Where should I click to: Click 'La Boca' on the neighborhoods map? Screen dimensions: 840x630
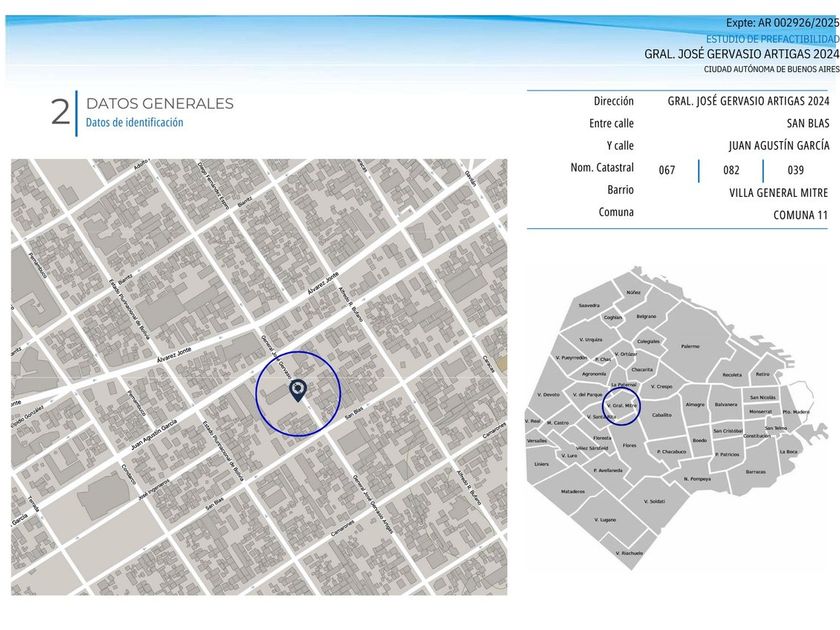tap(788, 452)
